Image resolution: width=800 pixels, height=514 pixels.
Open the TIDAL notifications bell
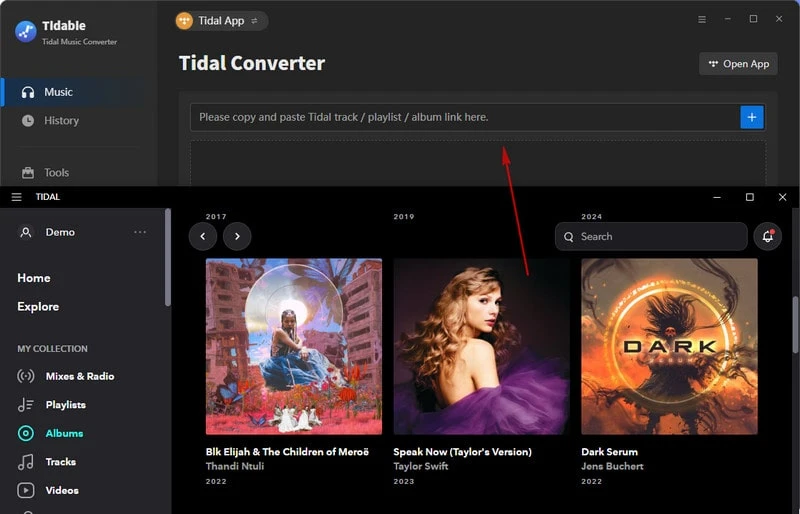tap(767, 236)
